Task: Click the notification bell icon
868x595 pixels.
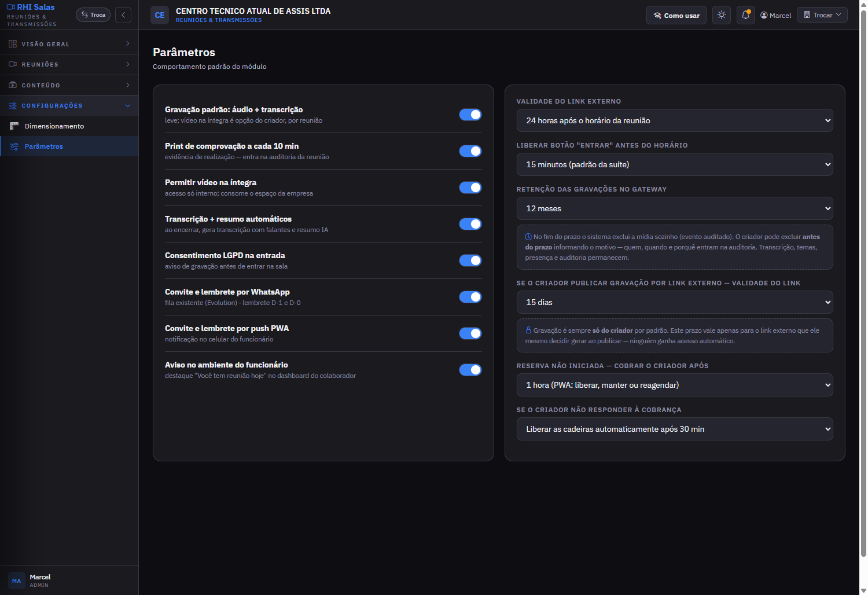Action: click(745, 15)
